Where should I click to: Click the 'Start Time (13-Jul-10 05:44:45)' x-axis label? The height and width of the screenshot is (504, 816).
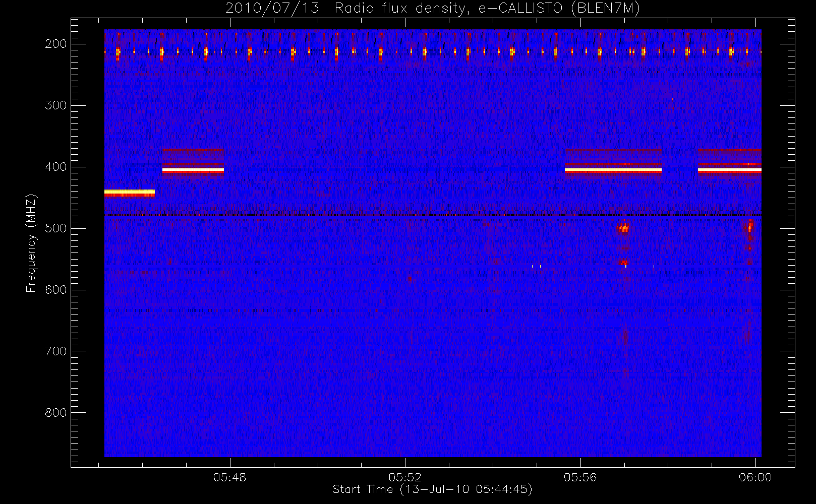click(432, 489)
